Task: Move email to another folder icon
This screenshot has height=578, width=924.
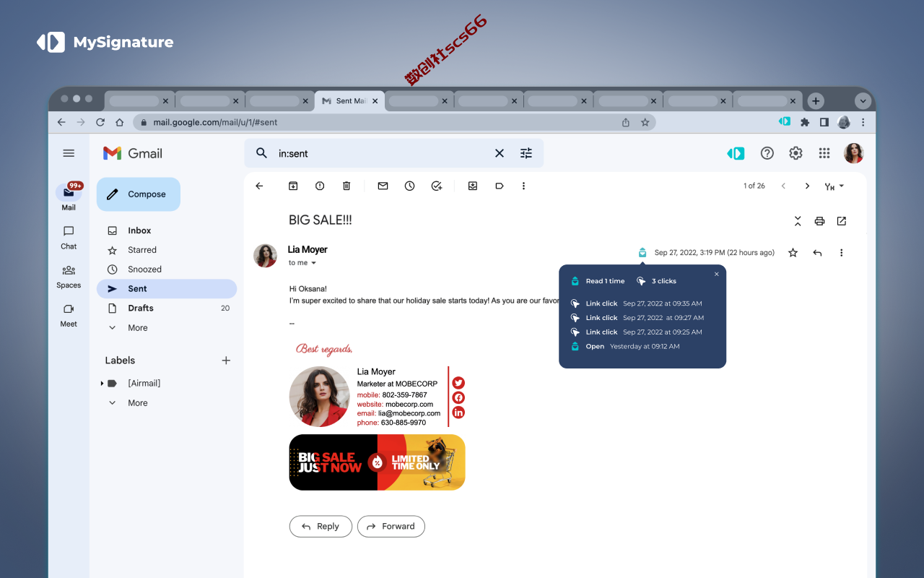Action: tap(473, 186)
